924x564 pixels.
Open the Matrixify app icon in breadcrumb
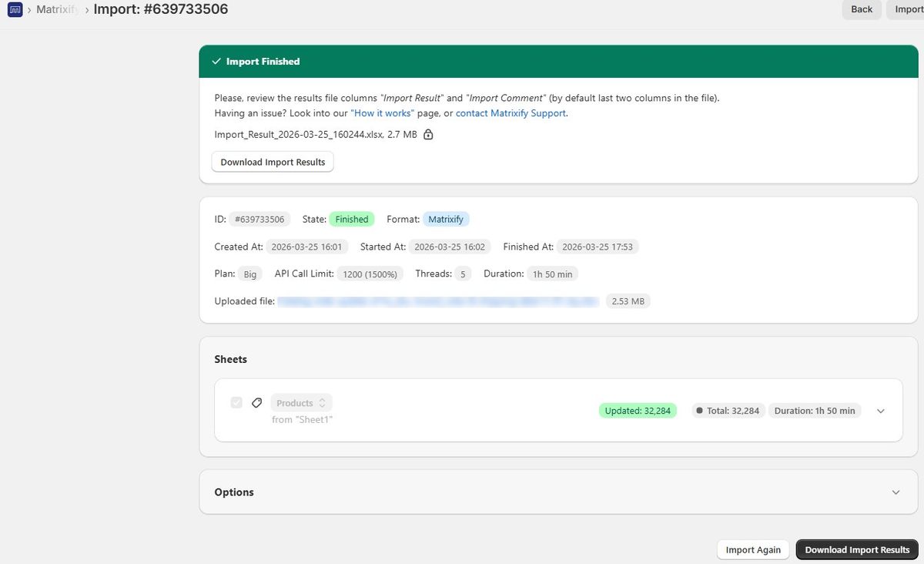coord(14,9)
